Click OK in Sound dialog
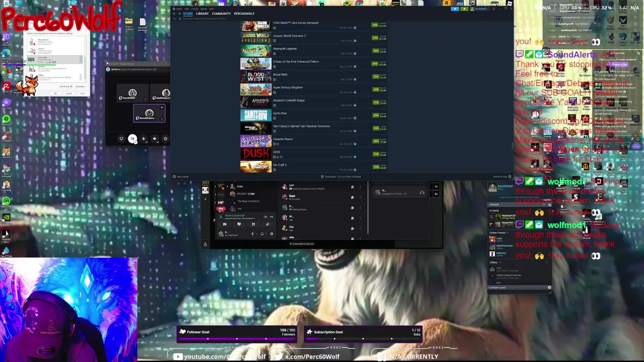The height and width of the screenshot is (362, 644). (x=55, y=94)
